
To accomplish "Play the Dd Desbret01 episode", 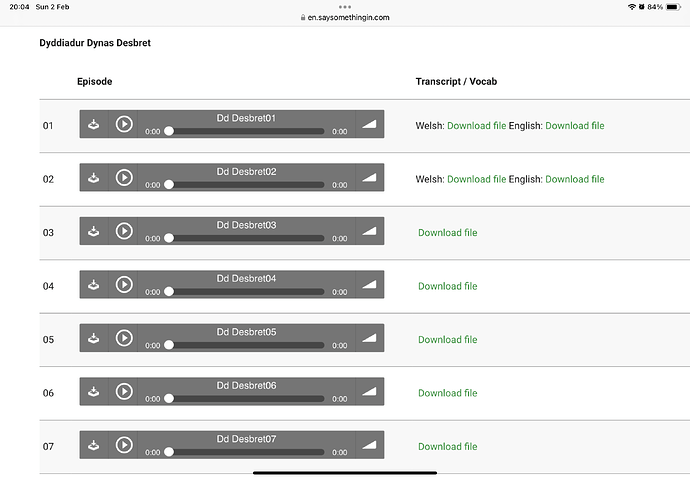I will (124, 124).
